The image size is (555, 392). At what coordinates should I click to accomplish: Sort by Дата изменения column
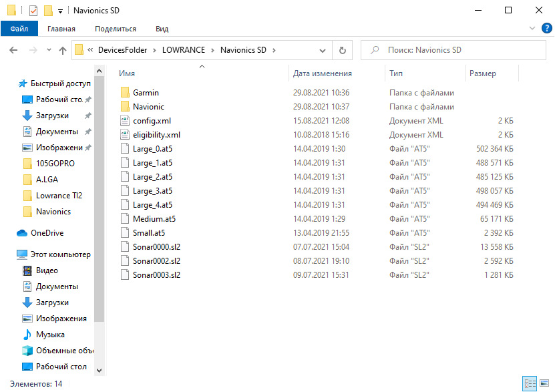322,73
